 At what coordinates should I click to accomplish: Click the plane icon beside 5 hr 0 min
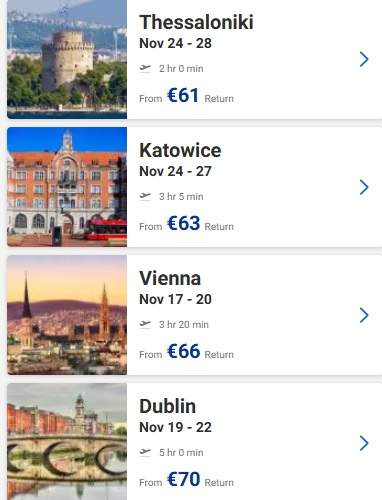[x=145, y=452]
